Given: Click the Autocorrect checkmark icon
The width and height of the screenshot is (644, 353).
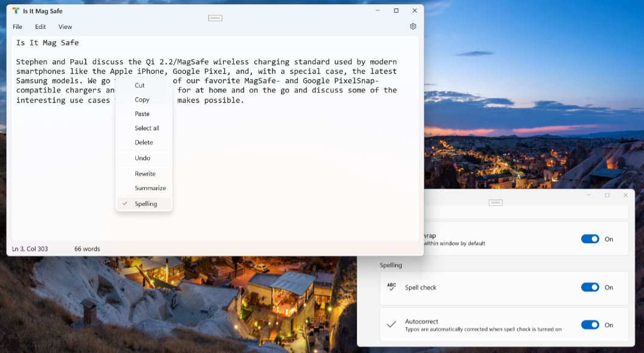Looking at the screenshot, I should [391, 325].
